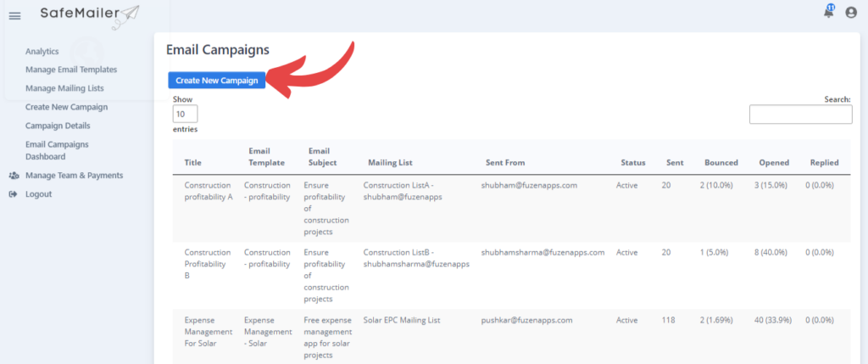Click the '2 (1.69%)' bounced value

718,320
